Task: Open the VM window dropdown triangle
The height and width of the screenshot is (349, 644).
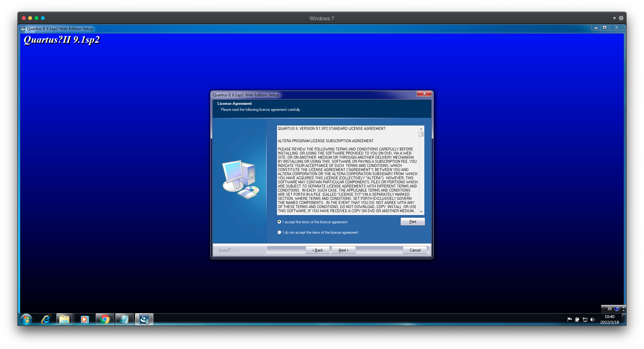Action: pyautogui.click(x=614, y=18)
